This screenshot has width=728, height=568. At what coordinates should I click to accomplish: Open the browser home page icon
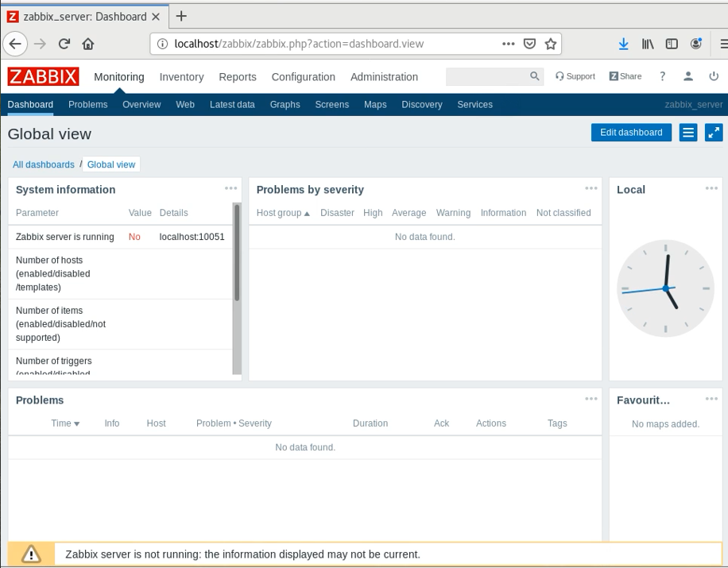pos(88,44)
